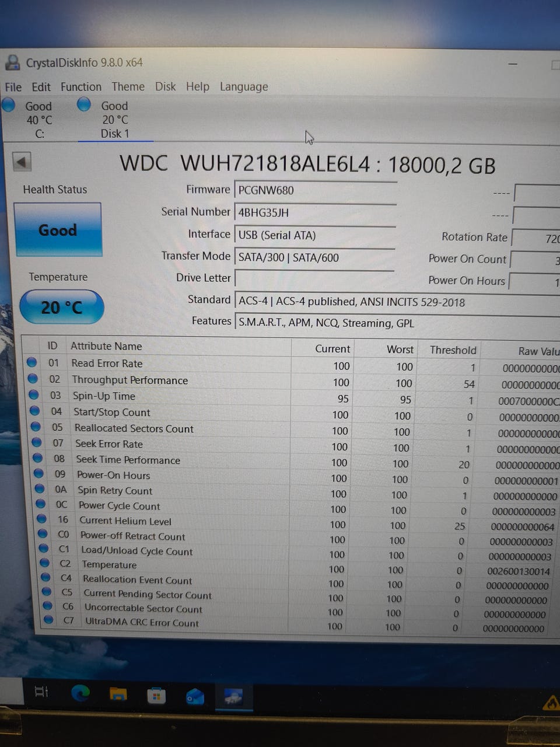Click the raw value 002600130014
560x747 pixels.
pyautogui.click(x=519, y=571)
